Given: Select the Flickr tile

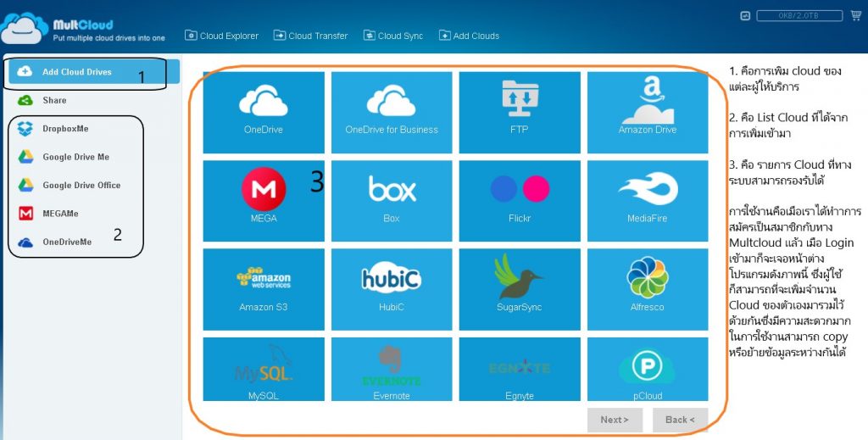Looking at the screenshot, I should pos(520,201).
